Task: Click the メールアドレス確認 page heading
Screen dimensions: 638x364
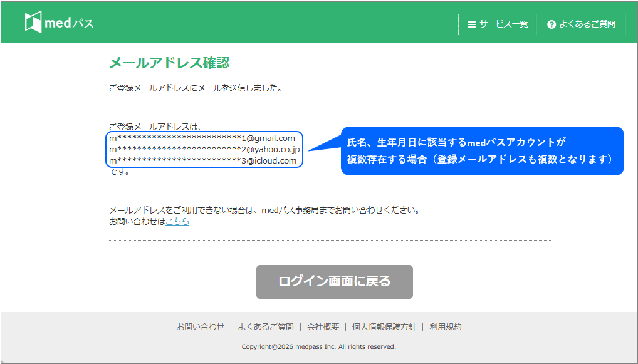Action: click(x=169, y=63)
